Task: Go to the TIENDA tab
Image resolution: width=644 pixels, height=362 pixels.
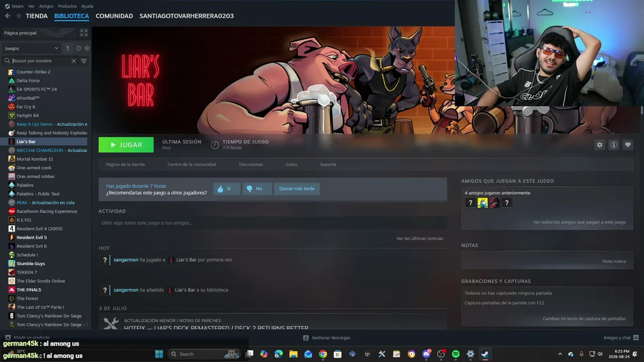Action: tap(37, 16)
